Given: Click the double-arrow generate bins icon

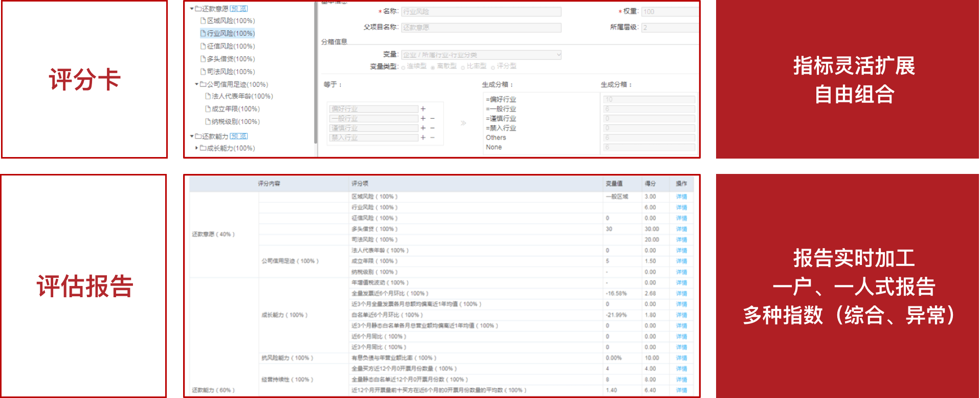Looking at the screenshot, I should [463, 123].
